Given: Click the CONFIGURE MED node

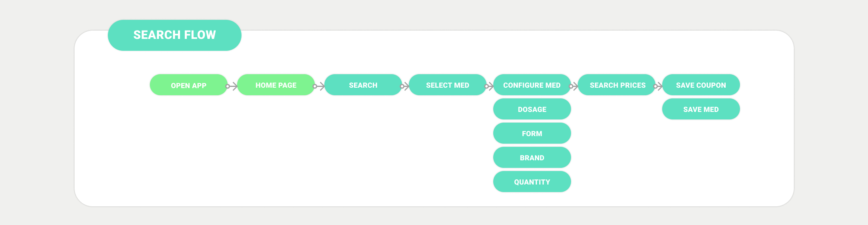Looking at the screenshot, I should point(532,85).
